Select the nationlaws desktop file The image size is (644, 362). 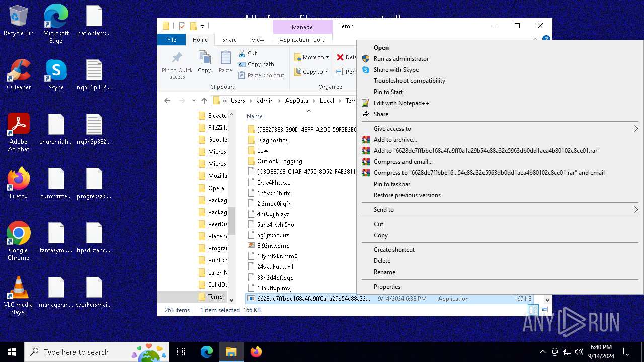(x=94, y=21)
